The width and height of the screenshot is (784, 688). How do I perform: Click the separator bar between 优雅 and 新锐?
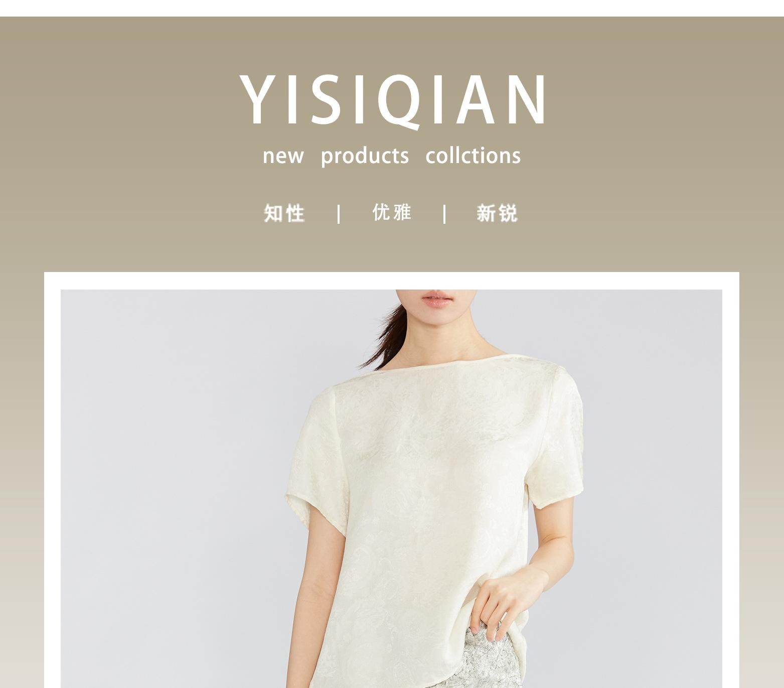(444, 214)
